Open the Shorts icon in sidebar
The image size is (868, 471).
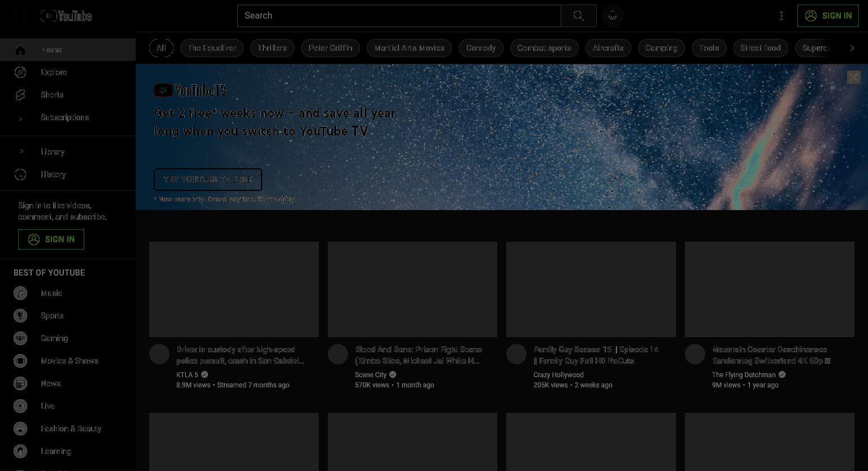pyautogui.click(x=20, y=95)
